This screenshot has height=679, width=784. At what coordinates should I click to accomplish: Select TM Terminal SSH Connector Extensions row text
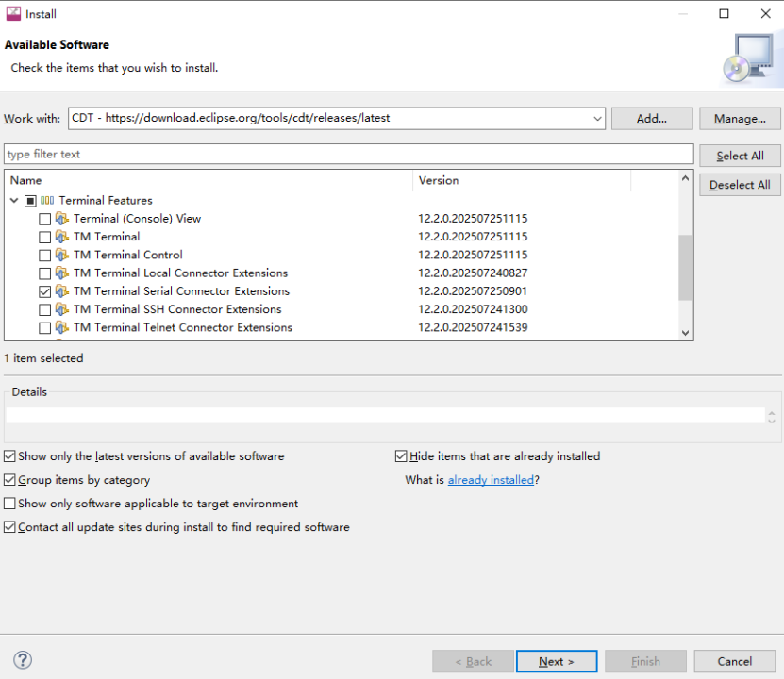[177, 309]
